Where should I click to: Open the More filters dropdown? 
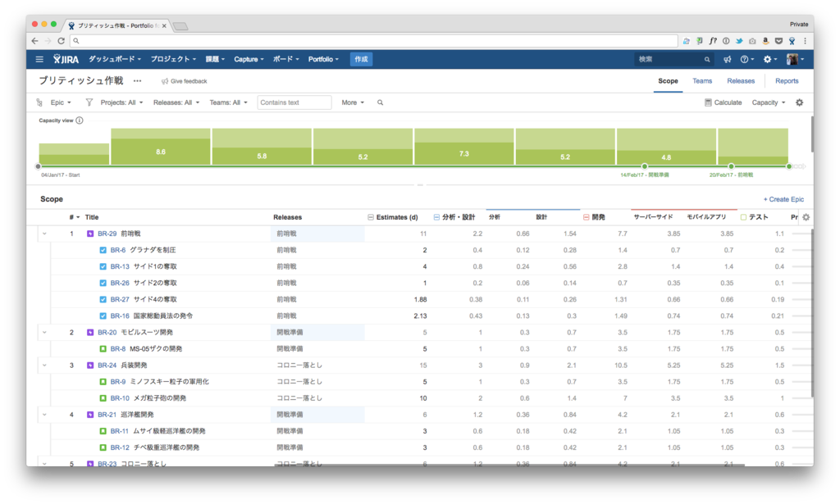pyautogui.click(x=353, y=102)
